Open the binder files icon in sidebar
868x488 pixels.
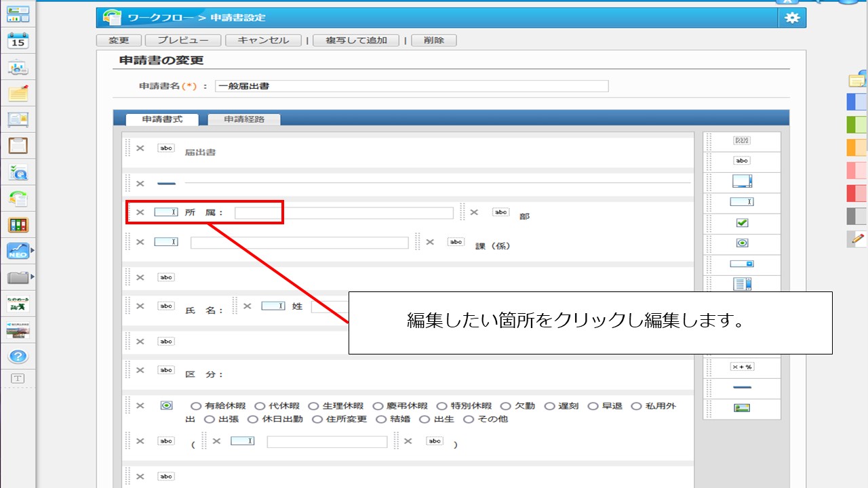(x=18, y=225)
